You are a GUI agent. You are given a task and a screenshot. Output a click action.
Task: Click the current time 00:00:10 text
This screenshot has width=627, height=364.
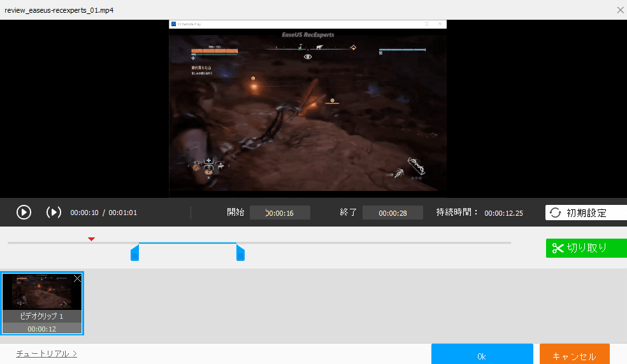84,213
